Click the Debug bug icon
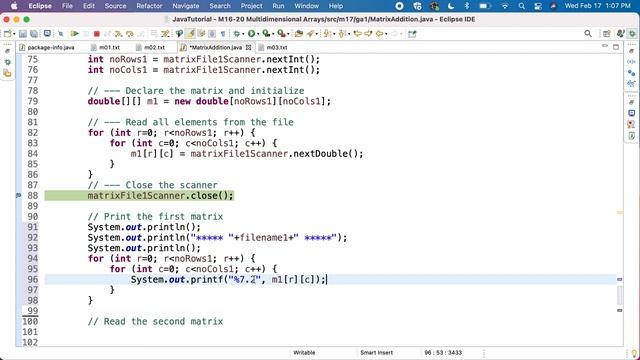 236,34
